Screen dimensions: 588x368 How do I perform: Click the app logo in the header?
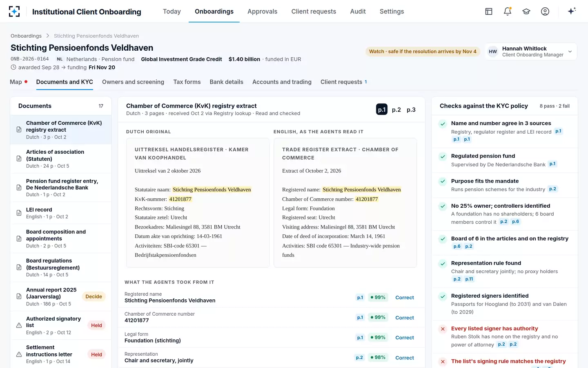click(14, 11)
